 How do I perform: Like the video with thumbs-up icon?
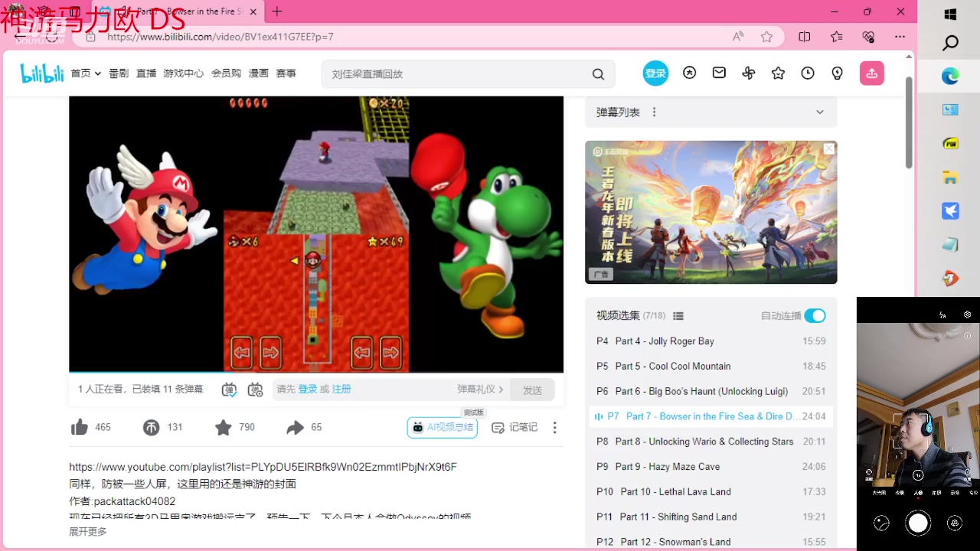pos(80,427)
